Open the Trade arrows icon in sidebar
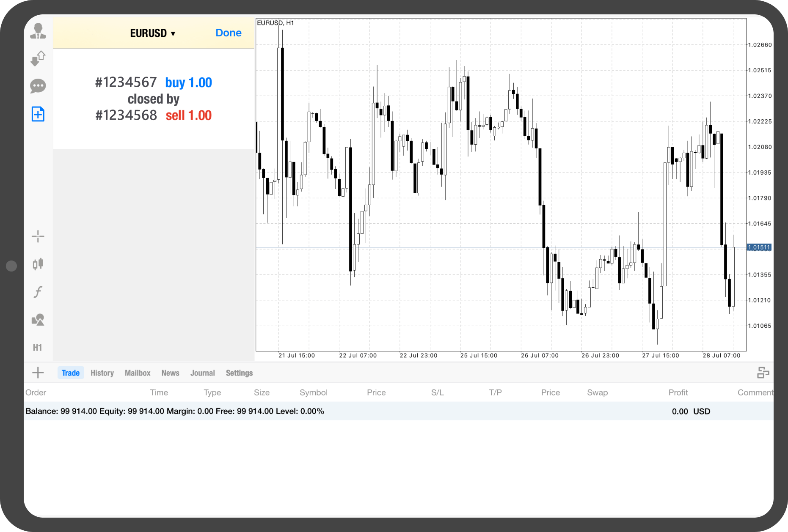Viewport: 788px width, 532px height. click(38, 58)
